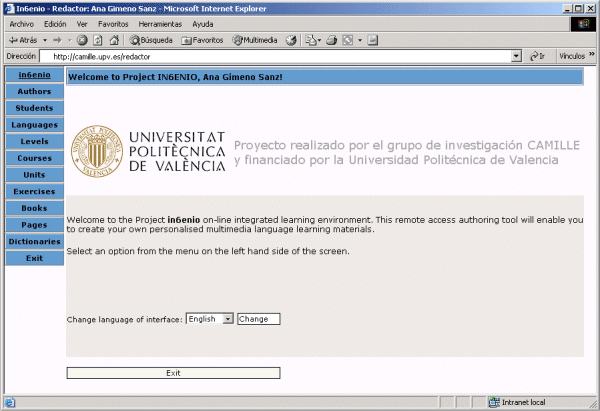Click the Internet Explorer icon in the title bar

[x=9, y=8]
